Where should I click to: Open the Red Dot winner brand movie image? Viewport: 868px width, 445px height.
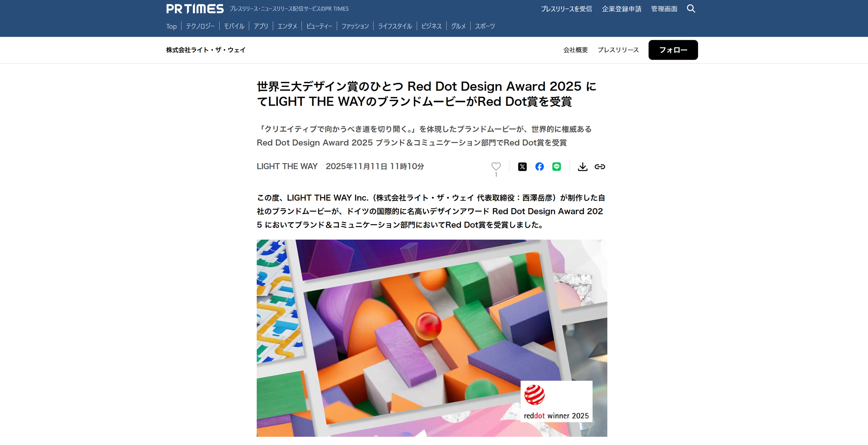[x=432, y=338]
